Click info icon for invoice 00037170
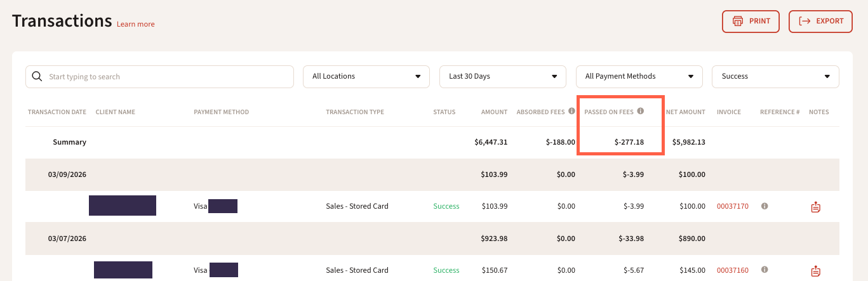This screenshot has width=868, height=281. pyautogui.click(x=765, y=206)
